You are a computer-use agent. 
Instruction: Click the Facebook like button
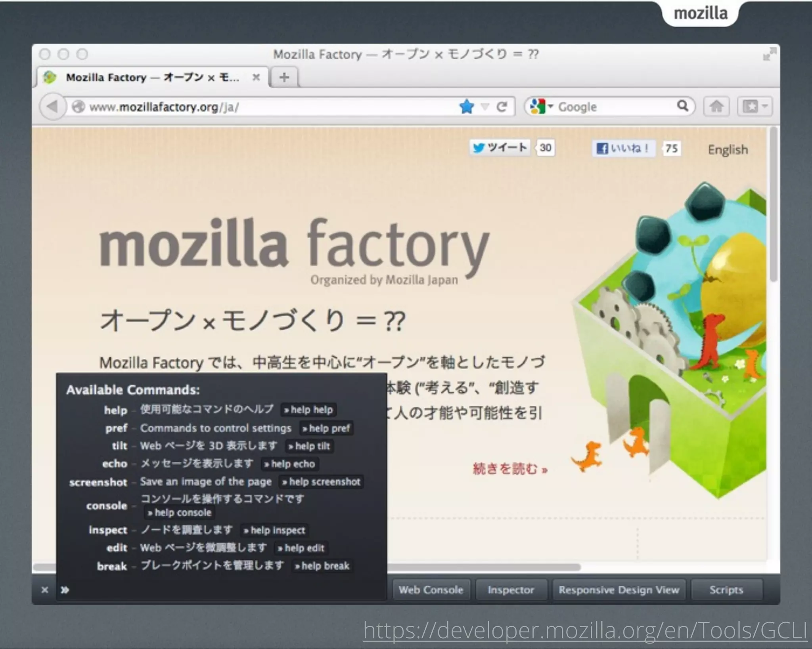click(x=623, y=149)
